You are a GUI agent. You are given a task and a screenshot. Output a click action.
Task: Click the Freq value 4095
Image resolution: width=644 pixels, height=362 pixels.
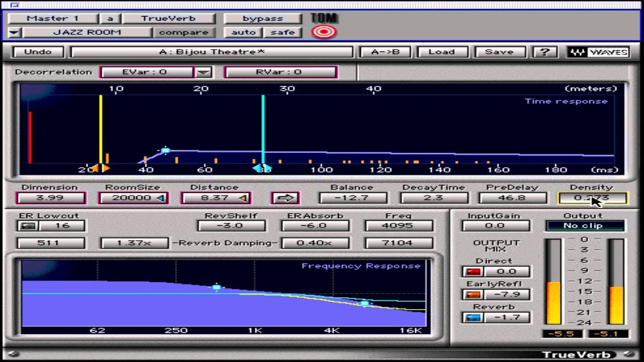pyautogui.click(x=399, y=226)
